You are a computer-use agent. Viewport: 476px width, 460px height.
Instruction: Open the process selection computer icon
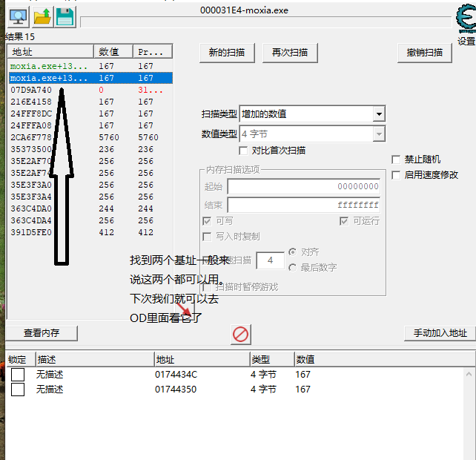point(18,16)
